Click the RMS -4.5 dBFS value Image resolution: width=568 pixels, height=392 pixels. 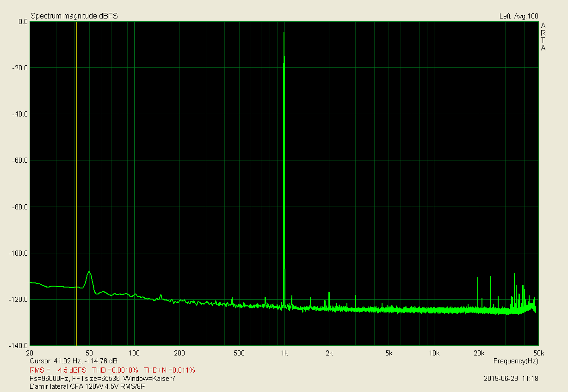(58, 370)
